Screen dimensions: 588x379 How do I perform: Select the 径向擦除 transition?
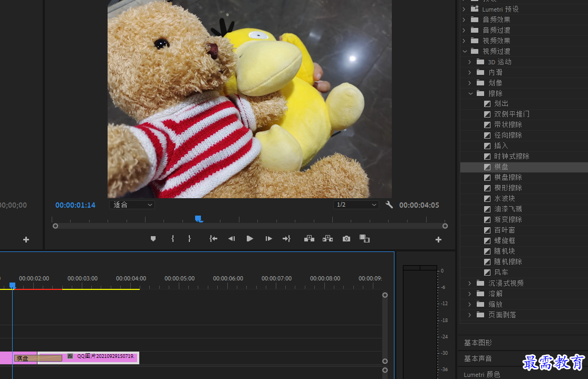[508, 135]
